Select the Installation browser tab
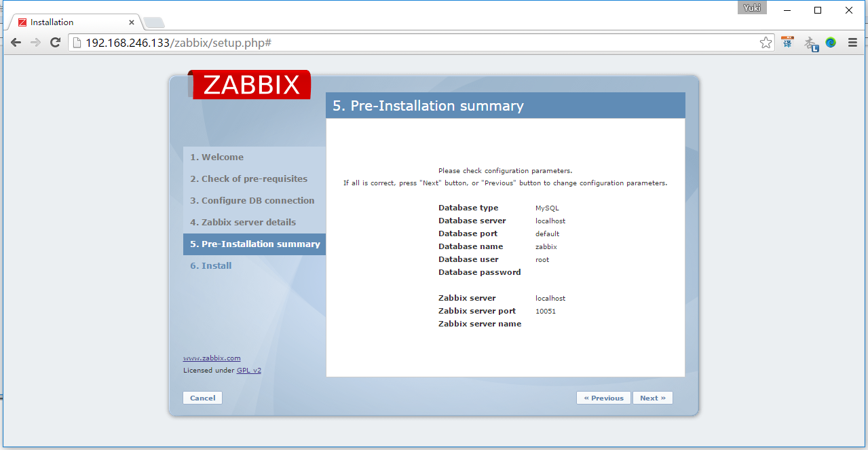Image resolution: width=868 pixels, height=450 pixels. (75, 22)
